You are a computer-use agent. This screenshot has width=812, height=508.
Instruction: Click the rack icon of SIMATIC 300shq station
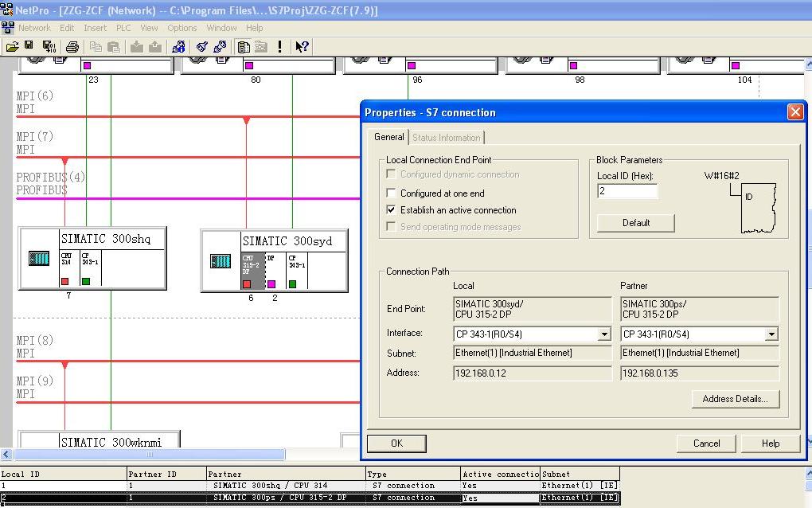39,258
